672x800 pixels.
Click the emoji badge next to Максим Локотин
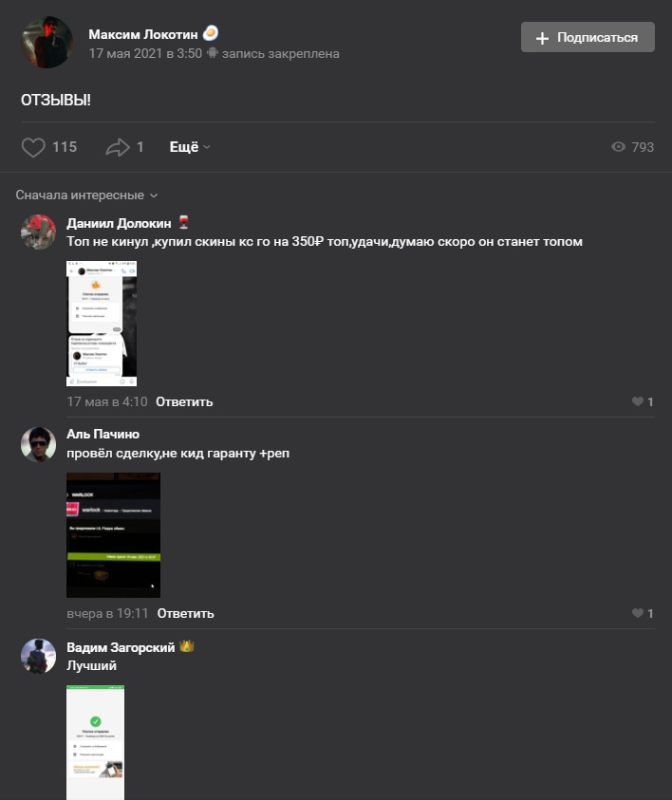coord(210,33)
